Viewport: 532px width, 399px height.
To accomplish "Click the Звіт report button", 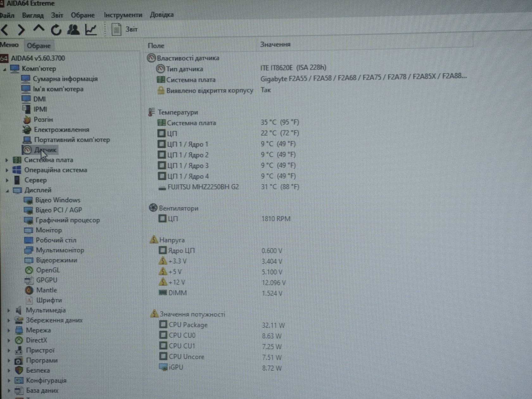I will click(124, 29).
